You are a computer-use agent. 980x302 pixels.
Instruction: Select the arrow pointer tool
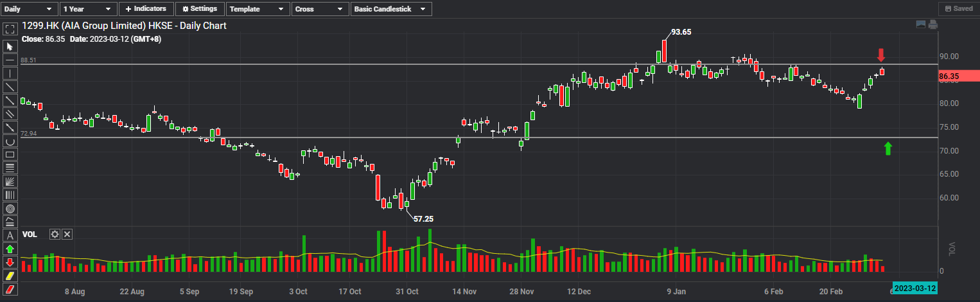(10, 46)
